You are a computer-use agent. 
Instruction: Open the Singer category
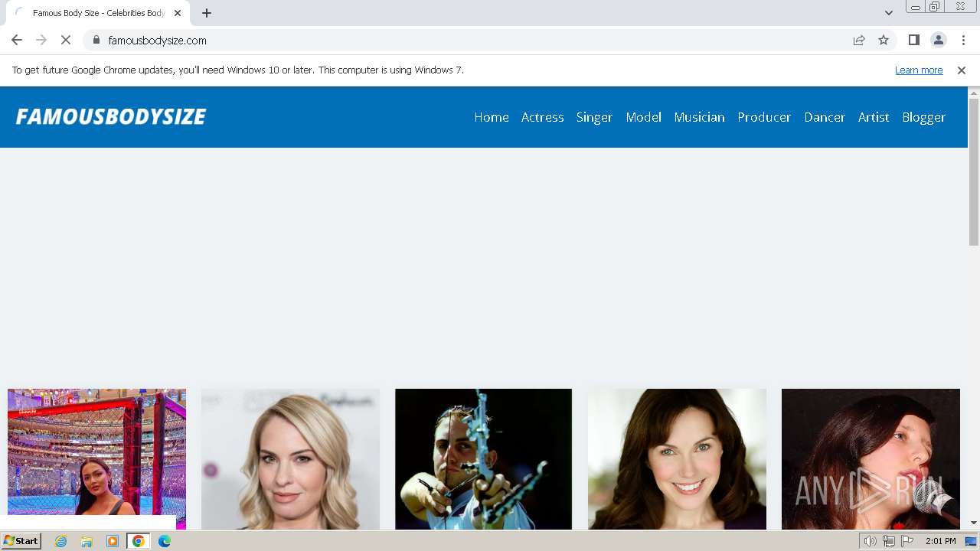tap(594, 117)
